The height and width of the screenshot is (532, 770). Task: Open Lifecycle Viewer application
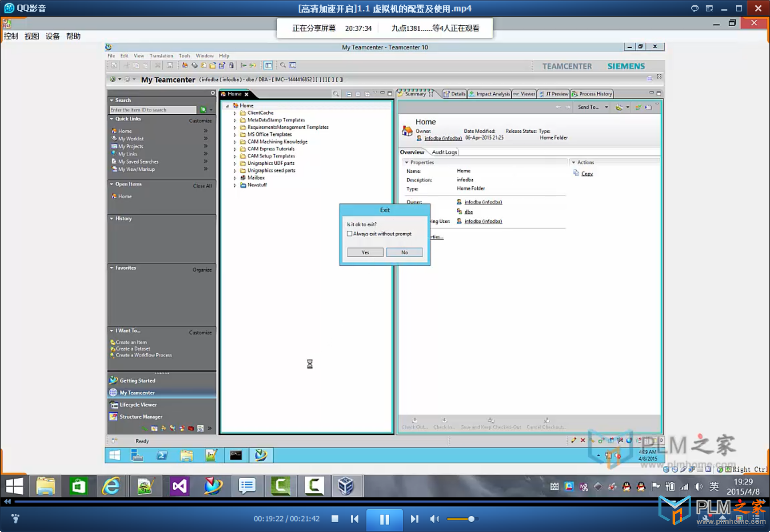[138, 405]
